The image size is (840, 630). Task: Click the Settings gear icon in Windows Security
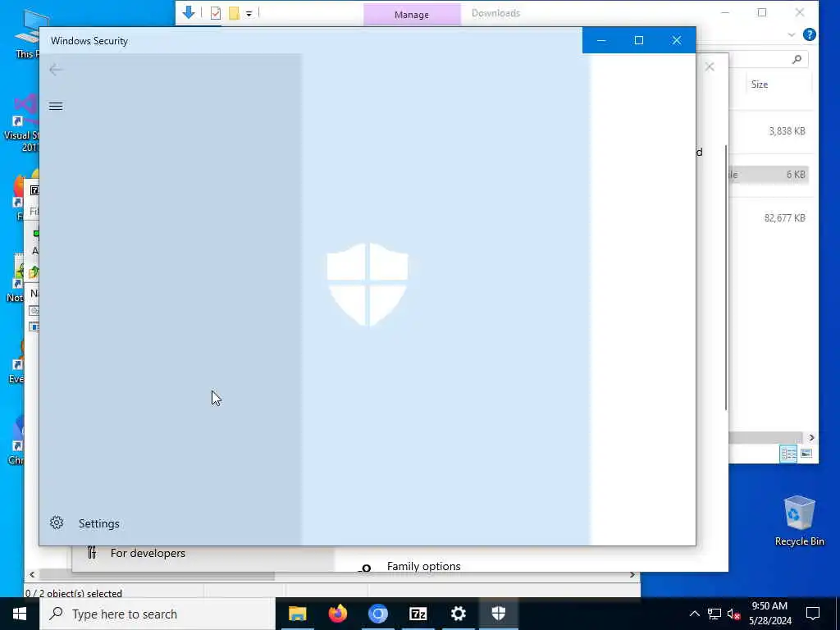pyautogui.click(x=57, y=523)
